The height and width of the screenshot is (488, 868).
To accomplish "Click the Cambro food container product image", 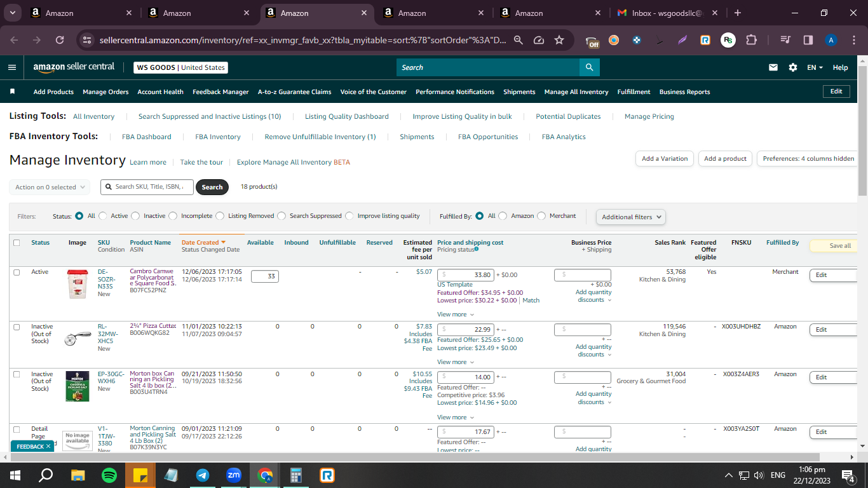I will (x=78, y=283).
